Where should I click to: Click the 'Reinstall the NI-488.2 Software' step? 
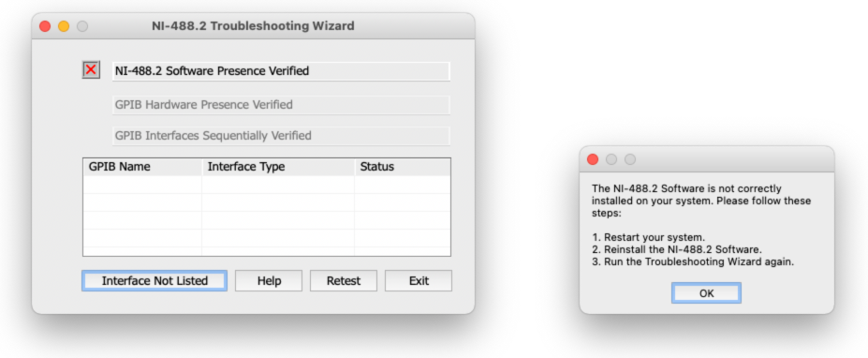[x=677, y=250]
